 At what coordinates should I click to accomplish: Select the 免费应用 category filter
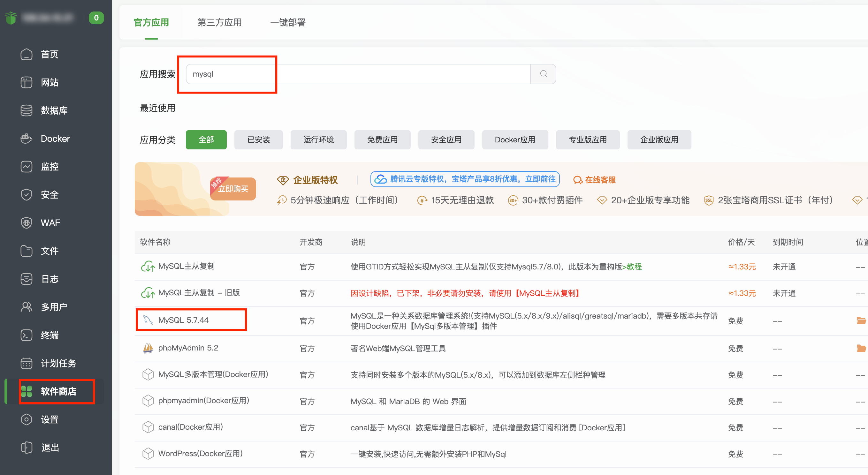(x=383, y=140)
